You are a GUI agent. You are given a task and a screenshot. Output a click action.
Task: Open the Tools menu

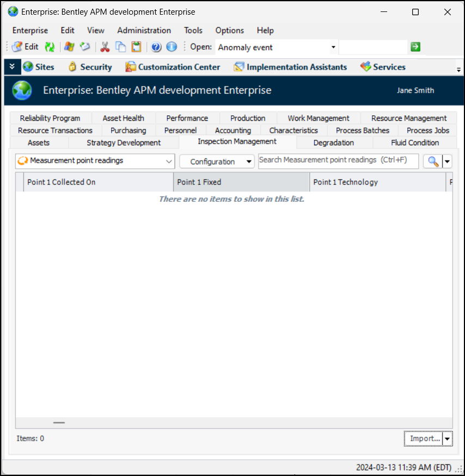coord(193,30)
